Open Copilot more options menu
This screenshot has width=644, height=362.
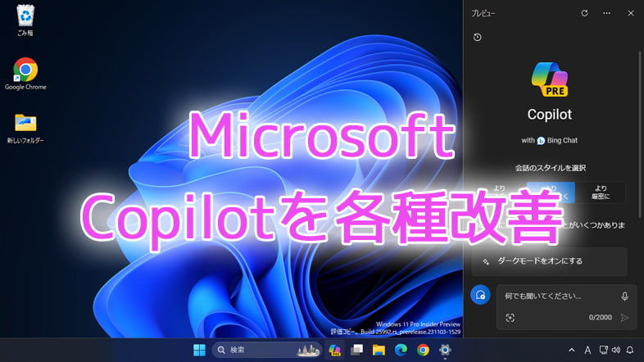606,13
